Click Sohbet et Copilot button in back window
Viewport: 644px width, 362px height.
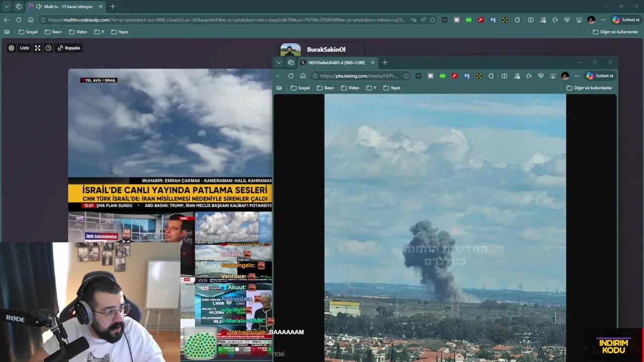pos(626,20)
